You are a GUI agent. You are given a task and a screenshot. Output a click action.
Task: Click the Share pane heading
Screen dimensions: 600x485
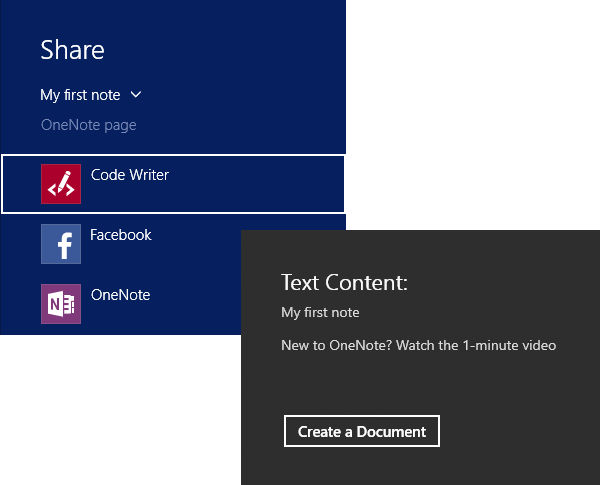(x=72, y=50)
